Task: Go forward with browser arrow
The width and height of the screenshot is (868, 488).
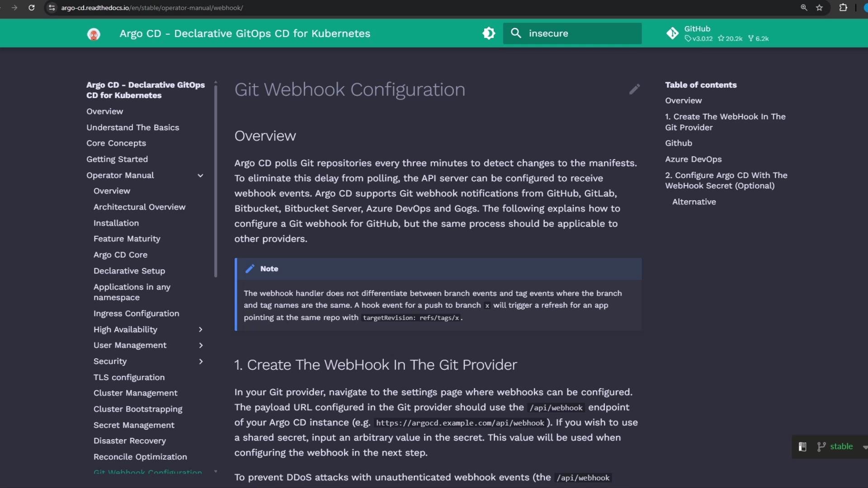Action: pos(14,8)
